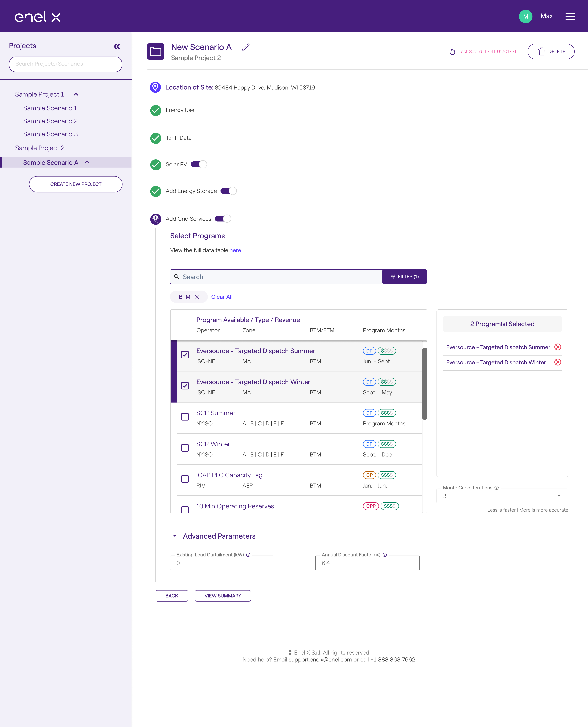This screenshot has height=727, width=588.
Task: Click the support.enelx@enel.com email link
Action: (x=320, y=660)
